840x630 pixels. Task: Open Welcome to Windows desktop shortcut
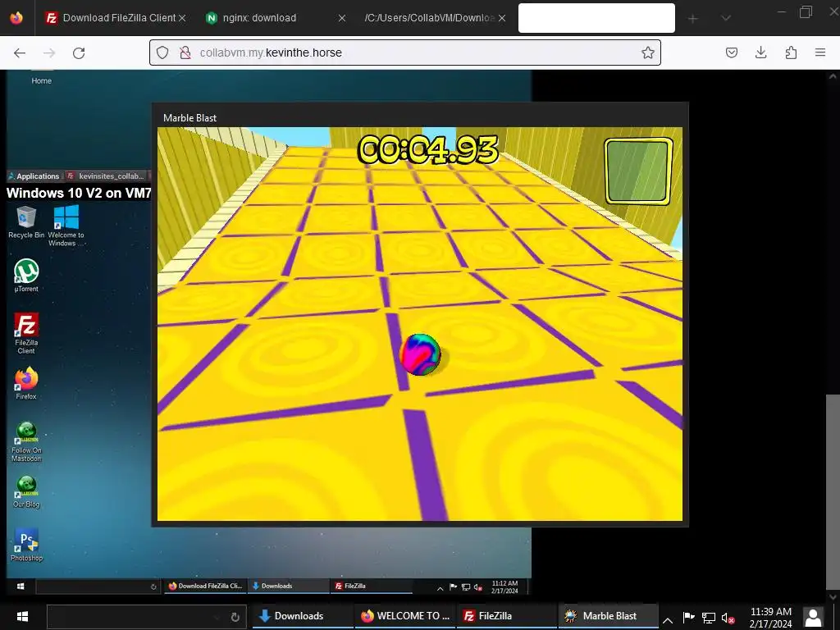(66, 226)
